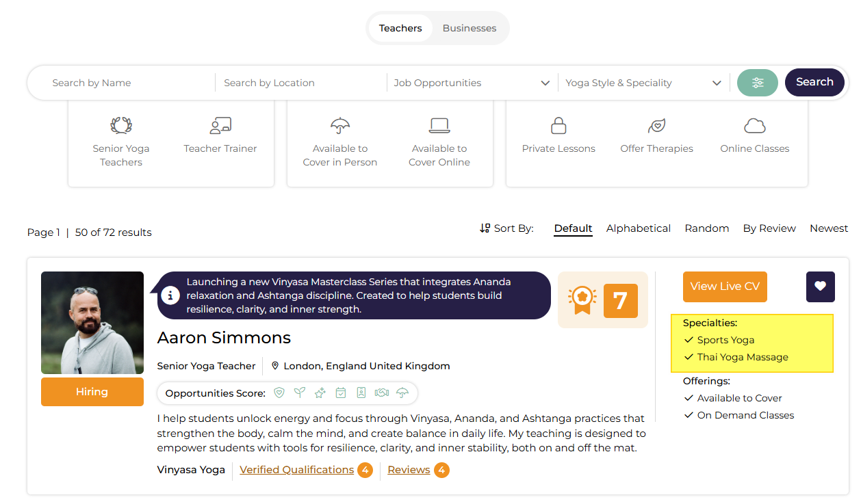Open the Verified Qualifications link
Viewport: 861px width, 504px height.
click(297, 470)
